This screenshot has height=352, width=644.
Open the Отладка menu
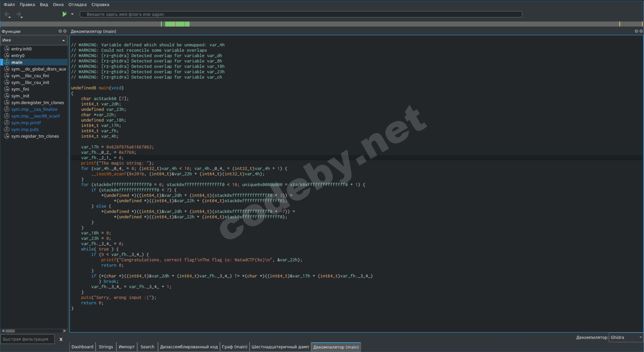[x=77, y=4]
